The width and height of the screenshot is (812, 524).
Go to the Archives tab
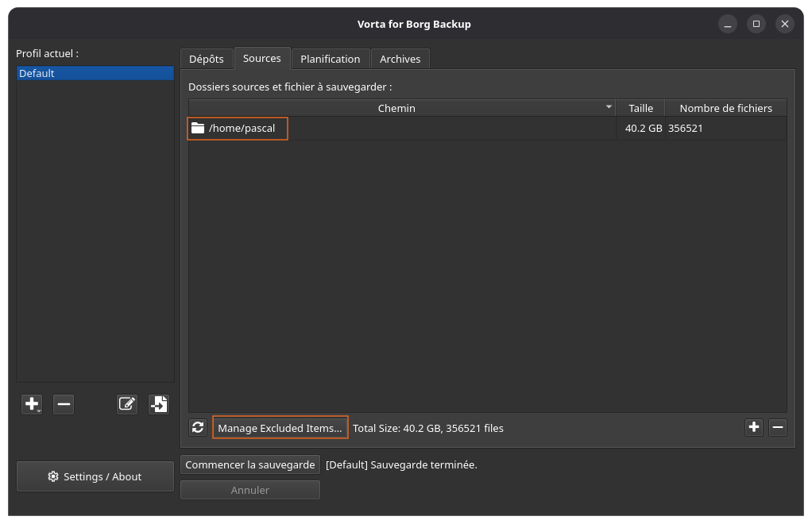pos(400,59)
